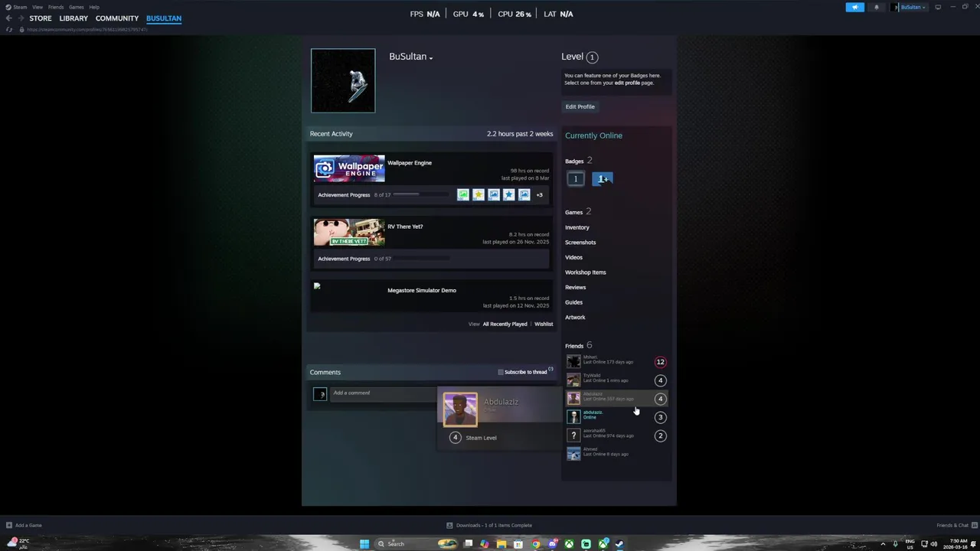View All Recently Played games
980x551 pixels.
coord(505,324)
